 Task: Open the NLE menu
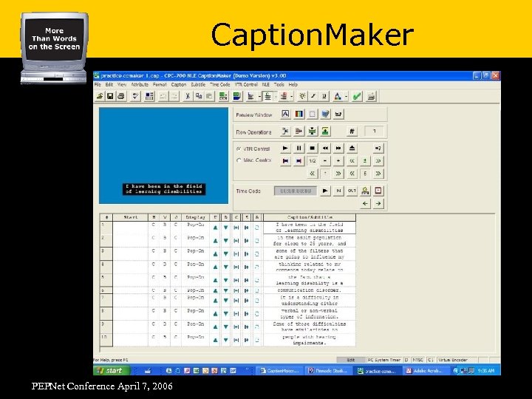pyautogui.click(x=266, y=84)
